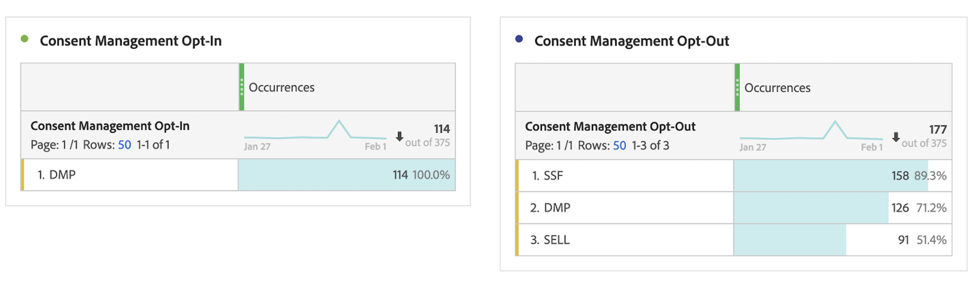Click green drag handle in Opt-Out Occurrences header

[x=737, y=88]
